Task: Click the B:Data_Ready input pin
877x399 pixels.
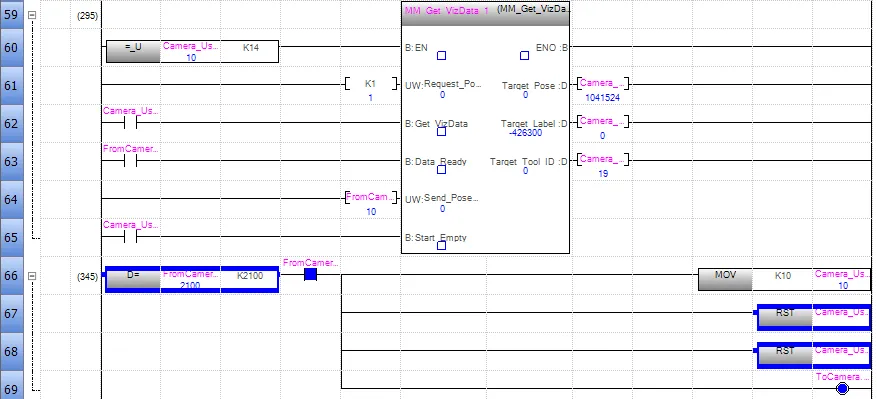Action: pyautogui.click(x=436, y=162)
